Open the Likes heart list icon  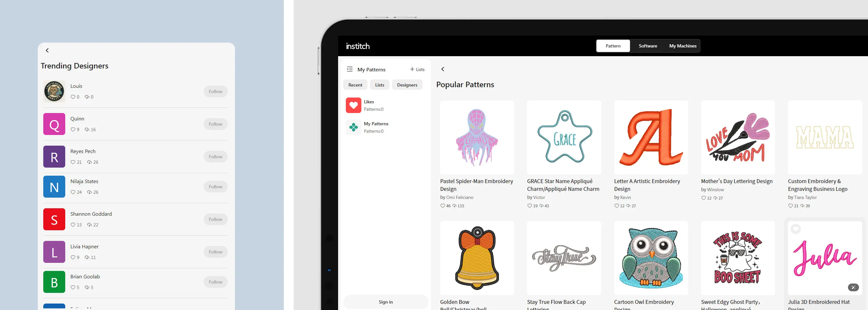(354, 106)
